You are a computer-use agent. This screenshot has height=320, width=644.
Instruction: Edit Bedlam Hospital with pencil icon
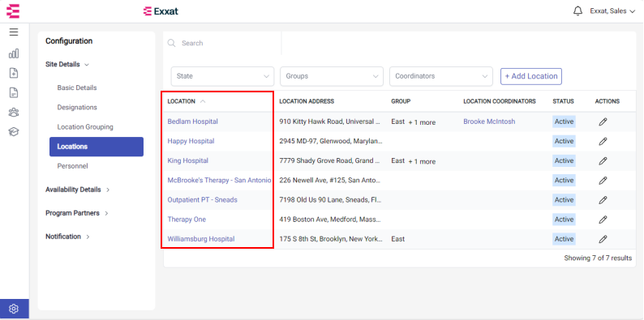pos(603,122)
